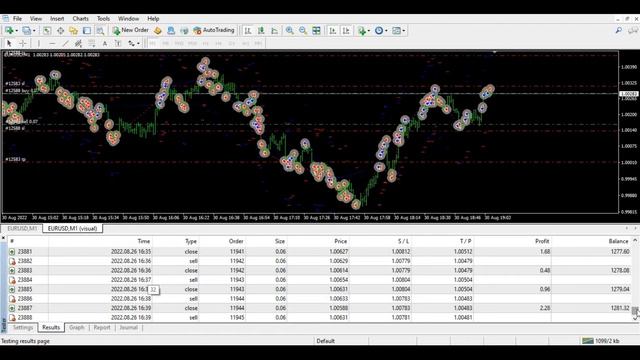Switch to the tester Graph tab
This screenshot has width=640, height=360.
(77, 327)
